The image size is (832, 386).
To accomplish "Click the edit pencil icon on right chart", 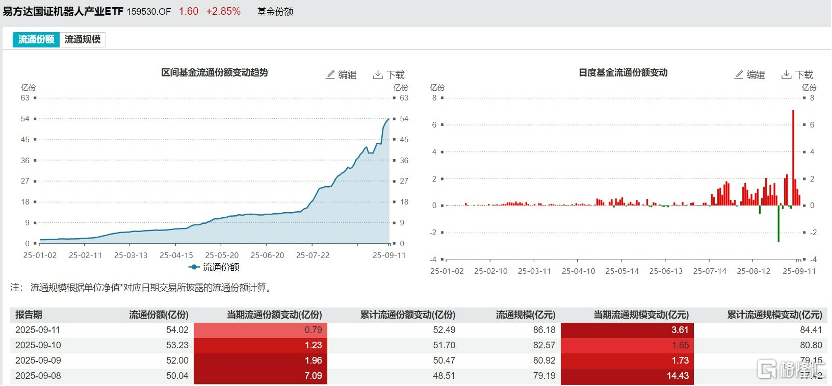I will 739,74.
